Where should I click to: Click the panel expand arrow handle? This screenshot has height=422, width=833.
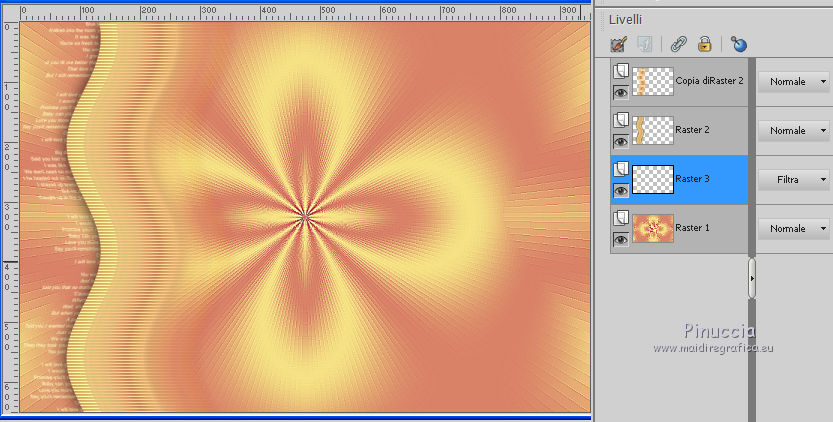coord(752,278)
